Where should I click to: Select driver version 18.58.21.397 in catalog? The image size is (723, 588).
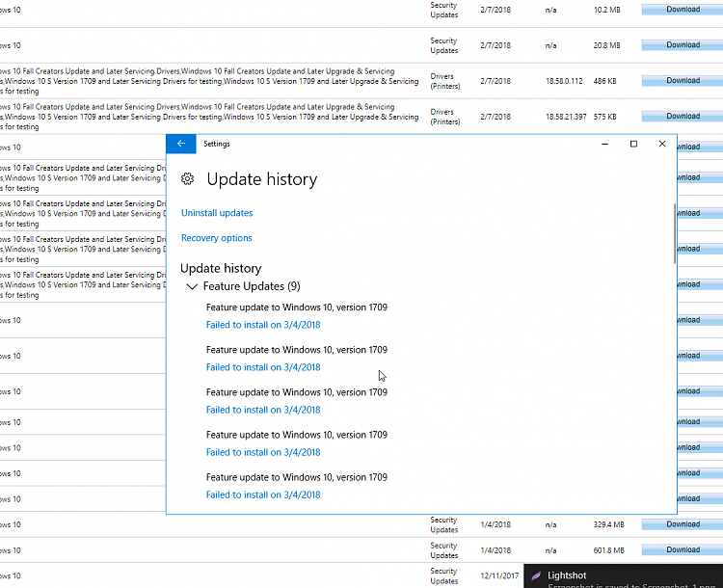pyautogui.click(x=566, y=117)
